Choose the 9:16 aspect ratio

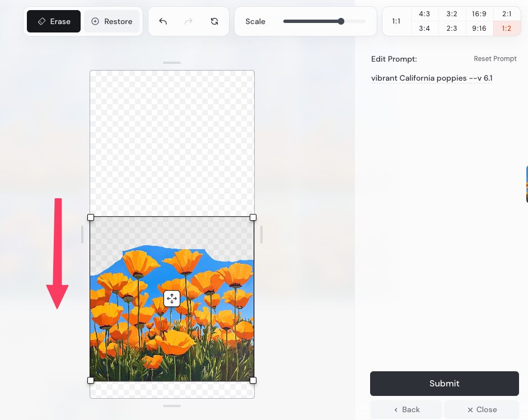click(479, 29)
